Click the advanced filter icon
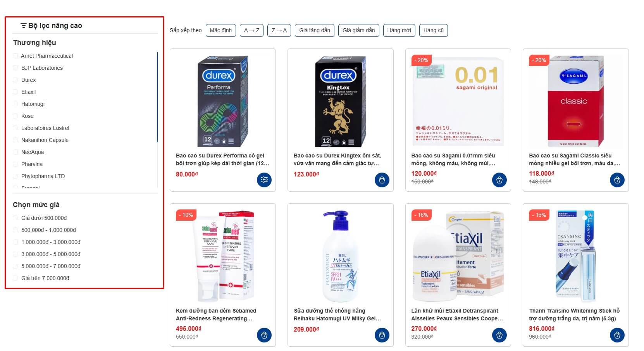644x351 pixels. pos(24,26)
